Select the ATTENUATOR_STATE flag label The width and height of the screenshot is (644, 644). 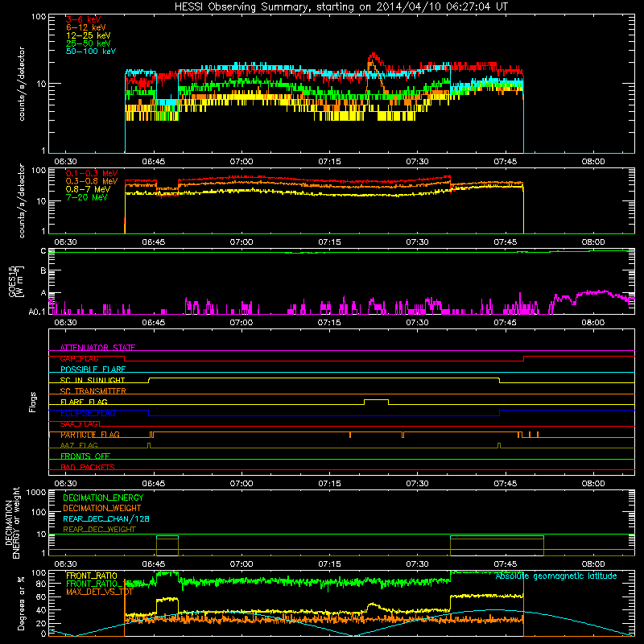pos(97,348)
